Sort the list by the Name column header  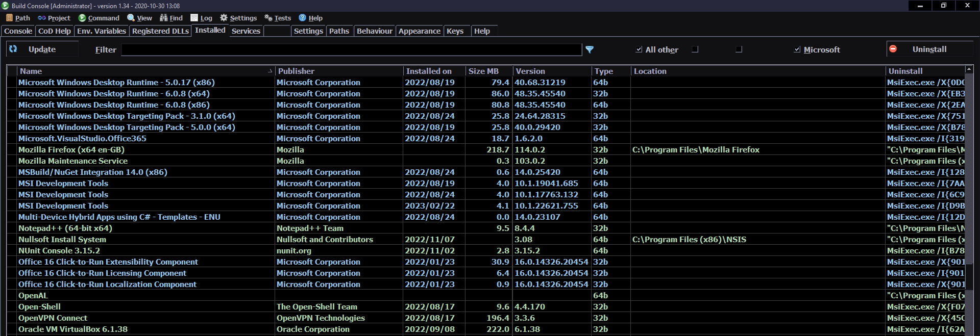pyautogui.click(x=146, y=71)
